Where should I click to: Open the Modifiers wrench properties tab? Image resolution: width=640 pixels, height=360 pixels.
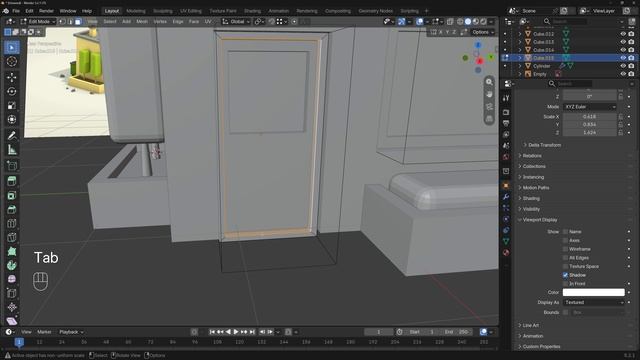506,197
